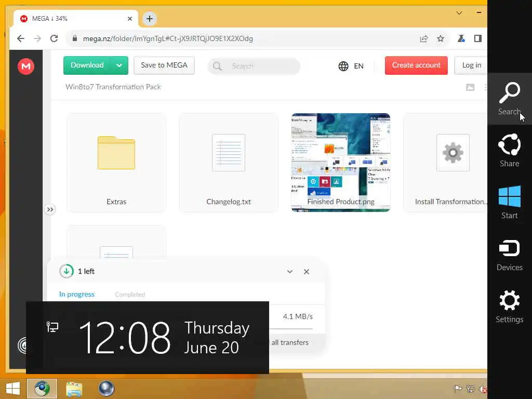Open the Chrome Labs flask icon
This screenshot has width=532, height=399.
tap(461, 38)
